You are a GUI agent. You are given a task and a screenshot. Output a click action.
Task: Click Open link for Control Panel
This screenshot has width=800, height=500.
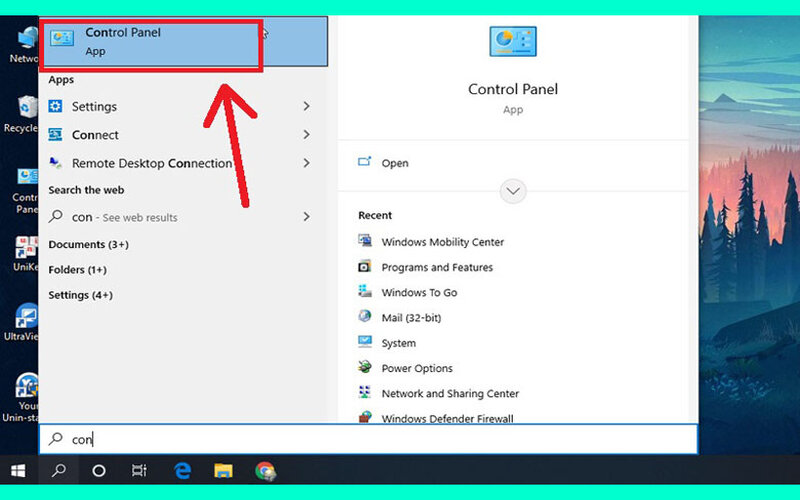(x=394, y=163)
